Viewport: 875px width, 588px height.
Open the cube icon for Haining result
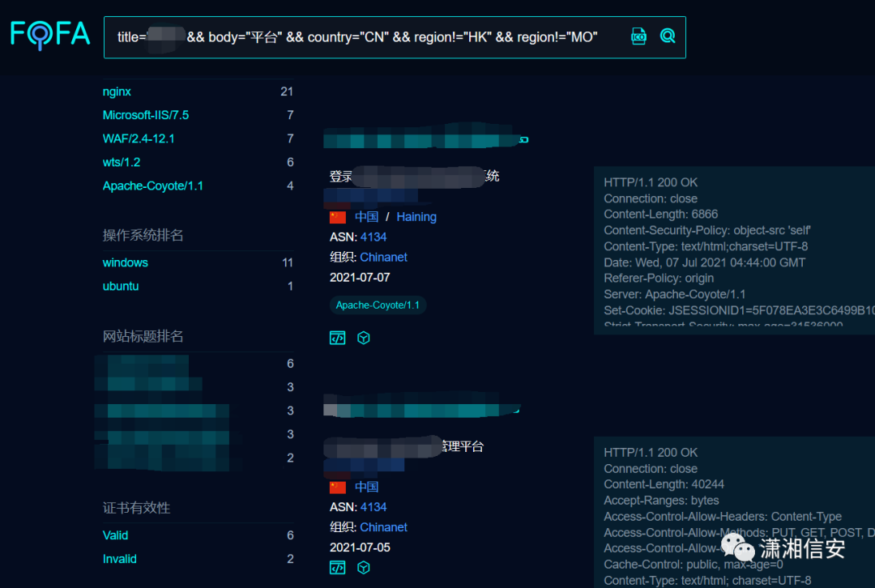363,338
